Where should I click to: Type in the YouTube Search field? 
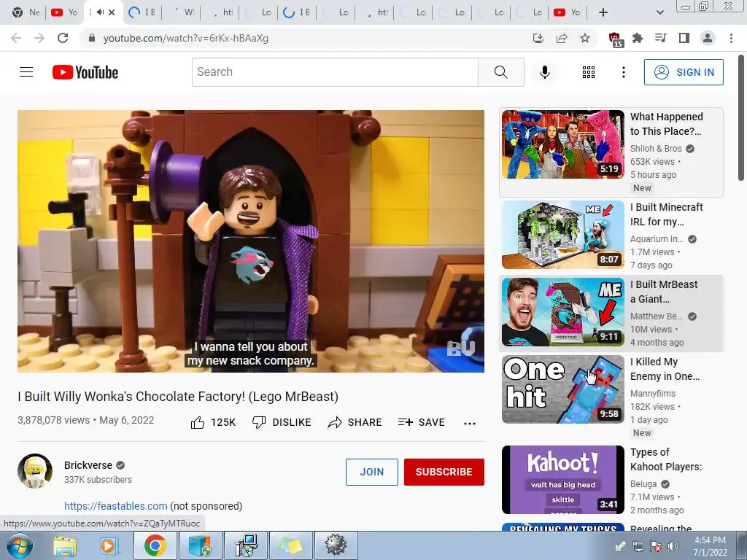(x=335, y=72)
